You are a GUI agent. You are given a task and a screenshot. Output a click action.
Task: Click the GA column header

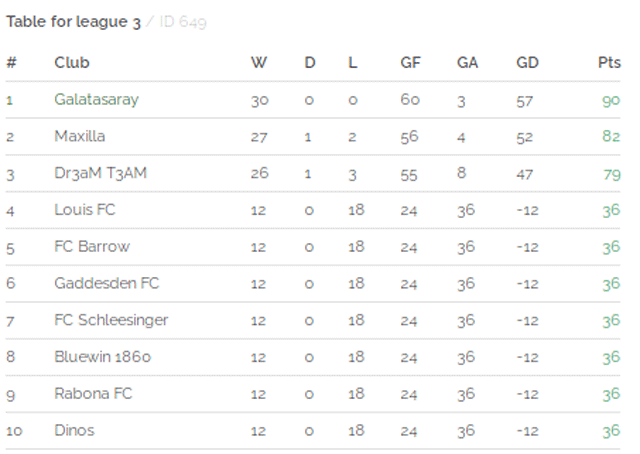[467, 62]
